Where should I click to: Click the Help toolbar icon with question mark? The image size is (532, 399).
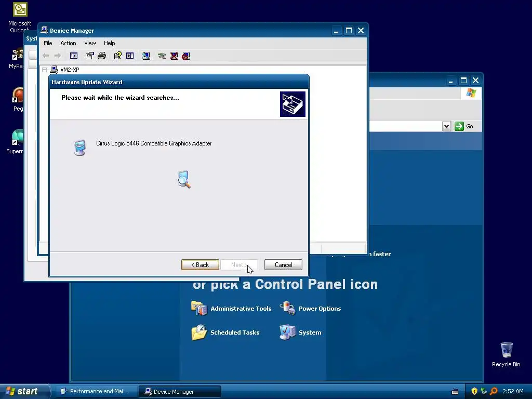[x=118, y=56]
